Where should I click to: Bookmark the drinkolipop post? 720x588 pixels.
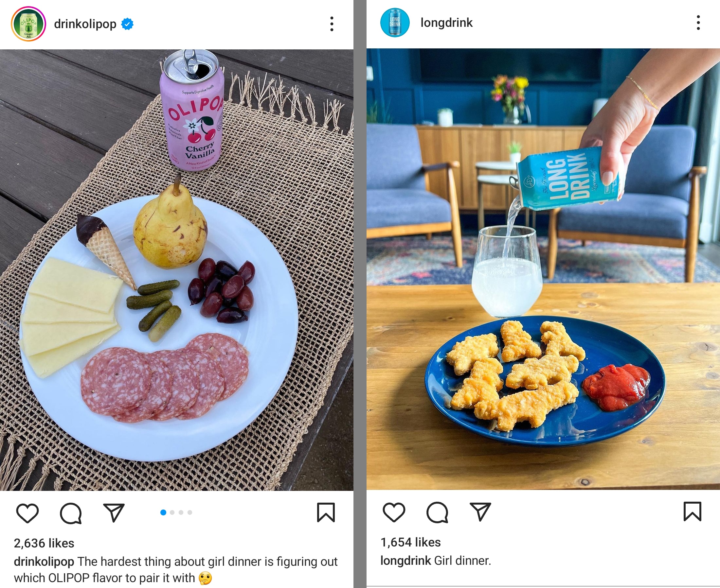[326, 512]
